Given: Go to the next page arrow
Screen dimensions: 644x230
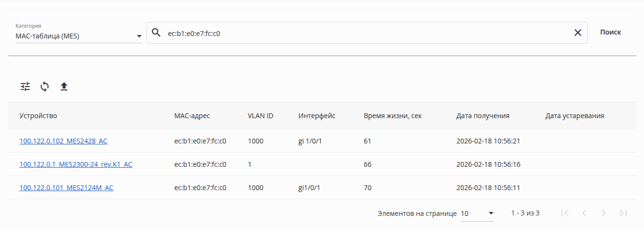Looking at the screenshot, I should (x=604, y=213).
